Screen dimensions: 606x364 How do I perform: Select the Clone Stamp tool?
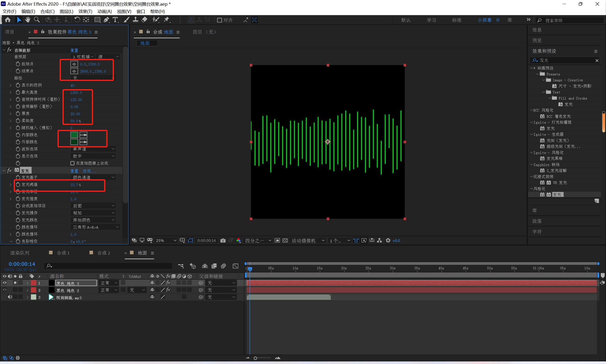[135, 20]
